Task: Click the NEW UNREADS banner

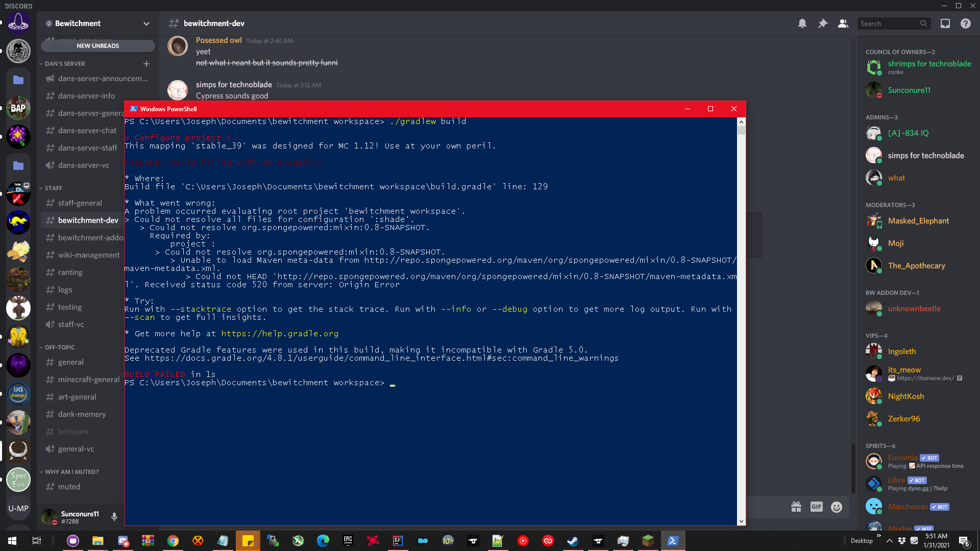Action: (97, 45)
